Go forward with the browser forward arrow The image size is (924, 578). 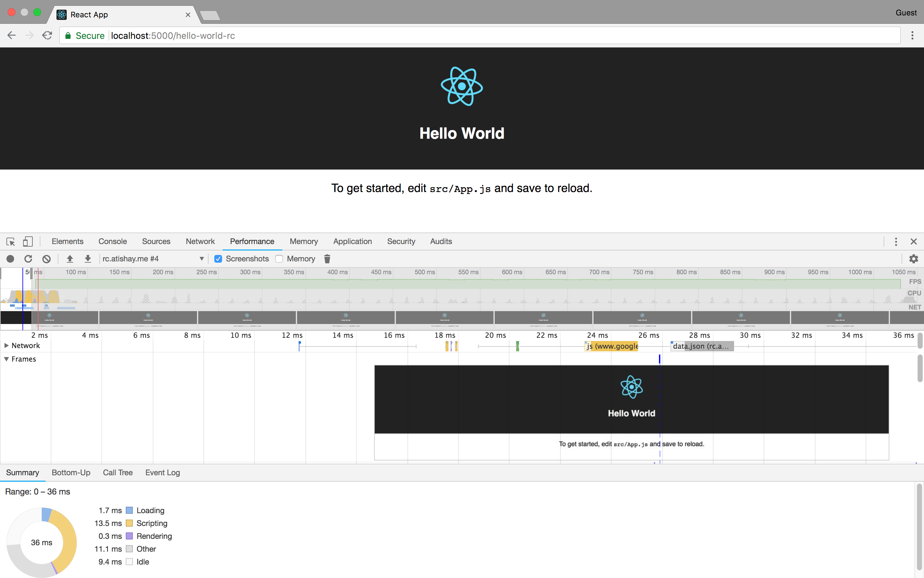click(30, 36)
